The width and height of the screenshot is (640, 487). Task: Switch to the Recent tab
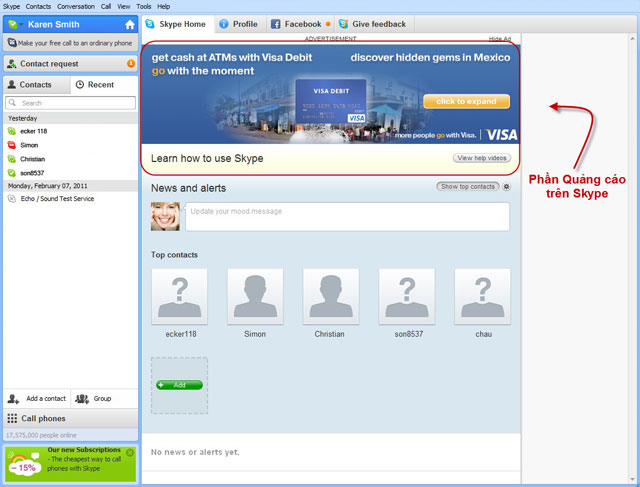(x=104, y=85)
